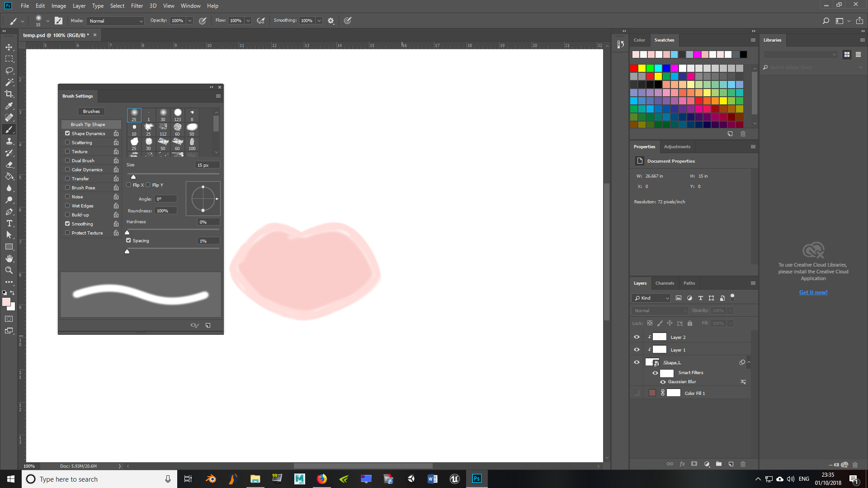Select the Zoom tool
Viewport: 868px width, 488px height.
coord(9,270)
